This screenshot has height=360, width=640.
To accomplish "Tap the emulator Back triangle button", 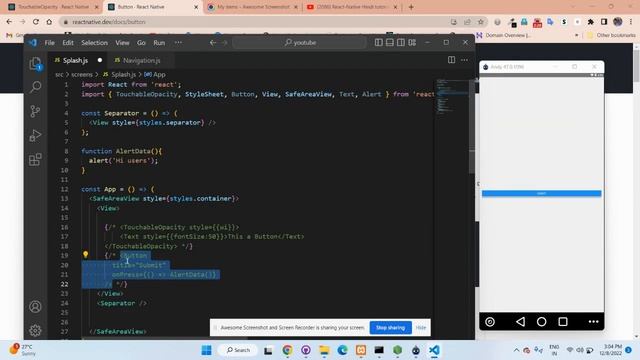I will [x=520, y=322].
